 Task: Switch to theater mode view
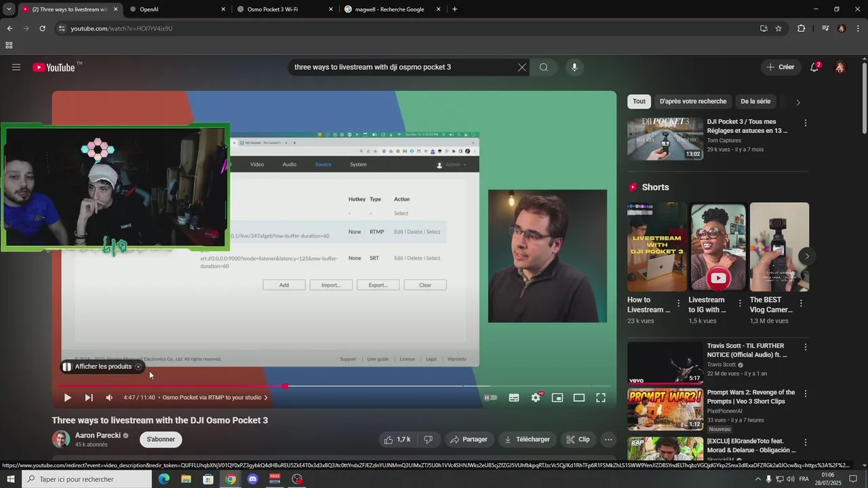[579, 398]
